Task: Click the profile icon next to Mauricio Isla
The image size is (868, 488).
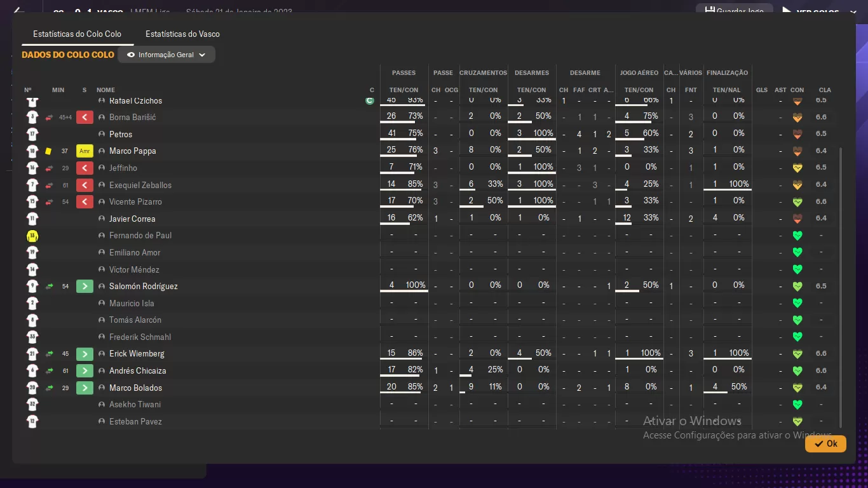Action: (x=102, y=303)
